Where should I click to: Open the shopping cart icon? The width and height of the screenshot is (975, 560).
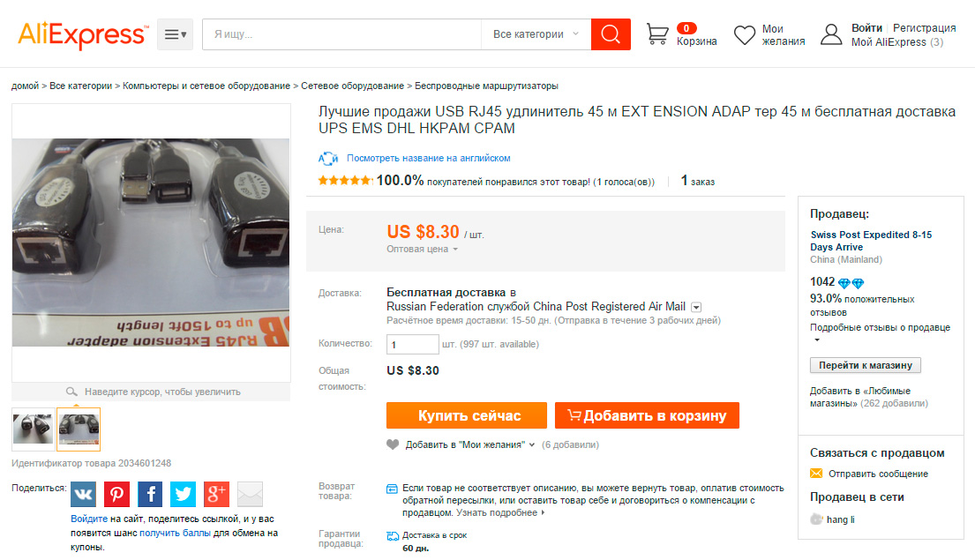point(657,34)
